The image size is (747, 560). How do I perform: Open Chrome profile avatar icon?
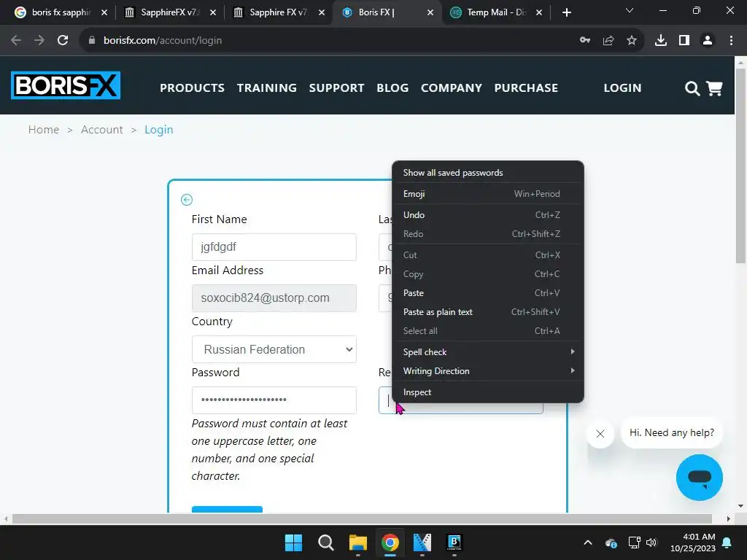click(708, 41)
